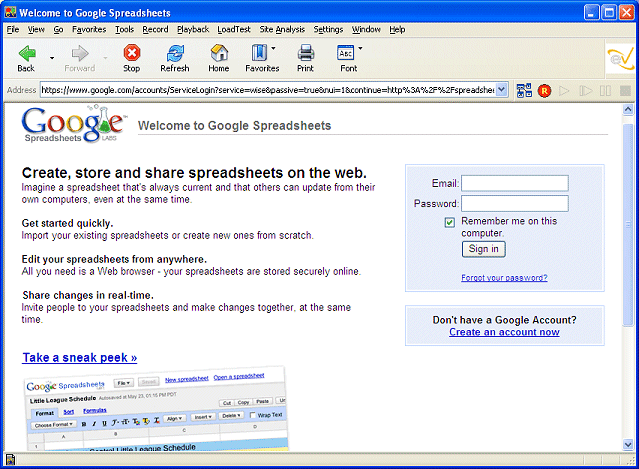The height and width of the screenshot is (469, 639).
Task: Open the Playback menu
Action: click(193, 29)
